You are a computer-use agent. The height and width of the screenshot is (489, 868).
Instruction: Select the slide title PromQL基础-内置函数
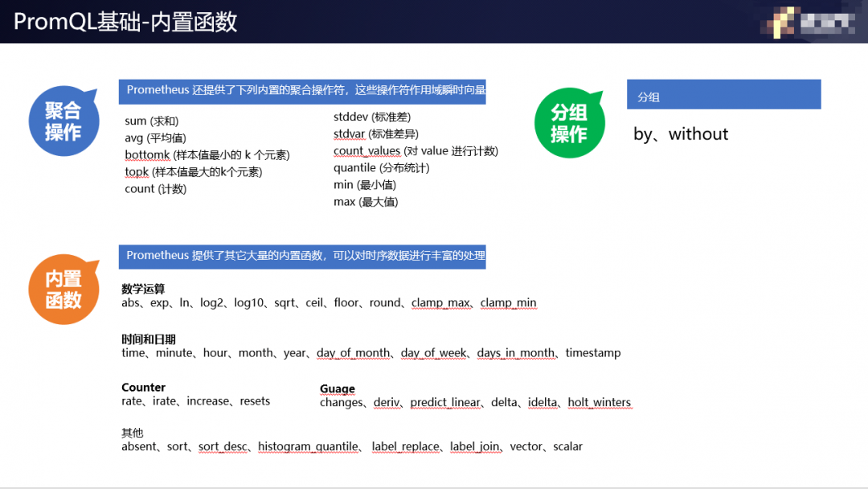pyautogui.click(x=125, y=22)
